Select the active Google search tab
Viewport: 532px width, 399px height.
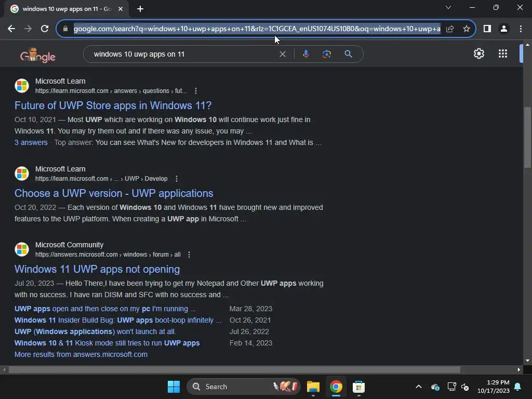(66, 9)
